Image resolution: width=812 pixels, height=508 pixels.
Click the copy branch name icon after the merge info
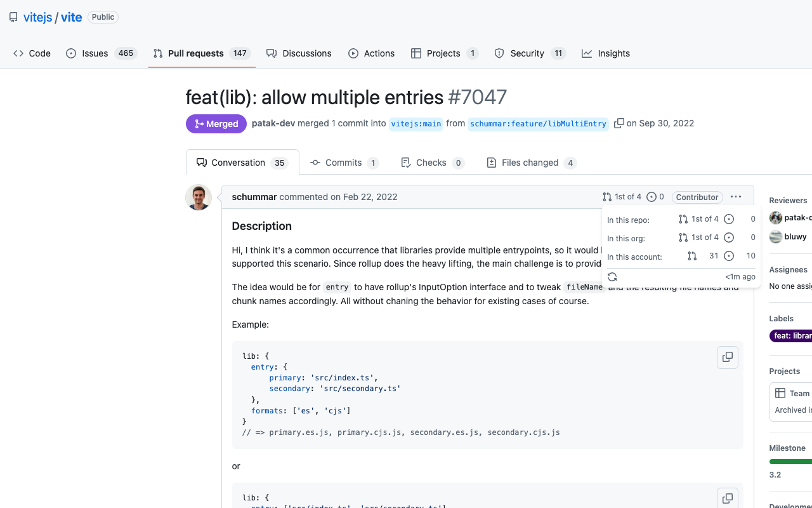(x=619, y=123)
